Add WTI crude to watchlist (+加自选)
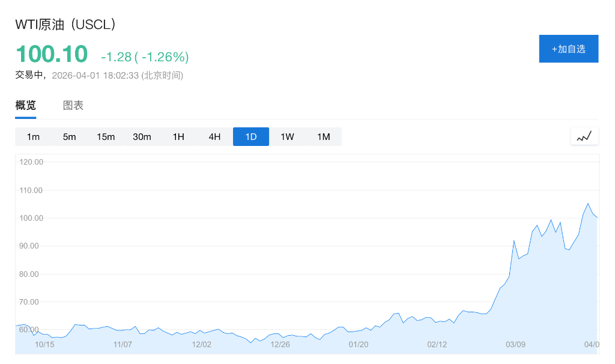615x364 pixels. pos(568,49)
